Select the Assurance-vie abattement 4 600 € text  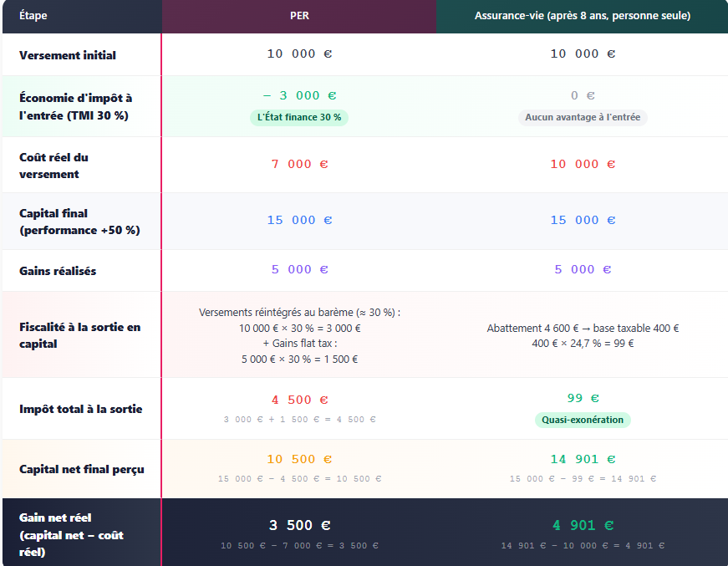583,329
